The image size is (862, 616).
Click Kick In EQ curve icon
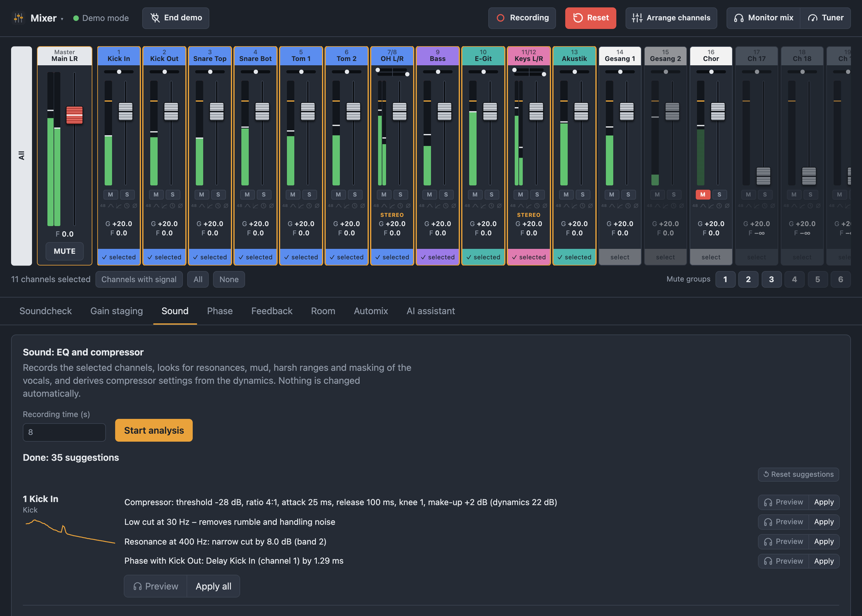click(111, 206)
